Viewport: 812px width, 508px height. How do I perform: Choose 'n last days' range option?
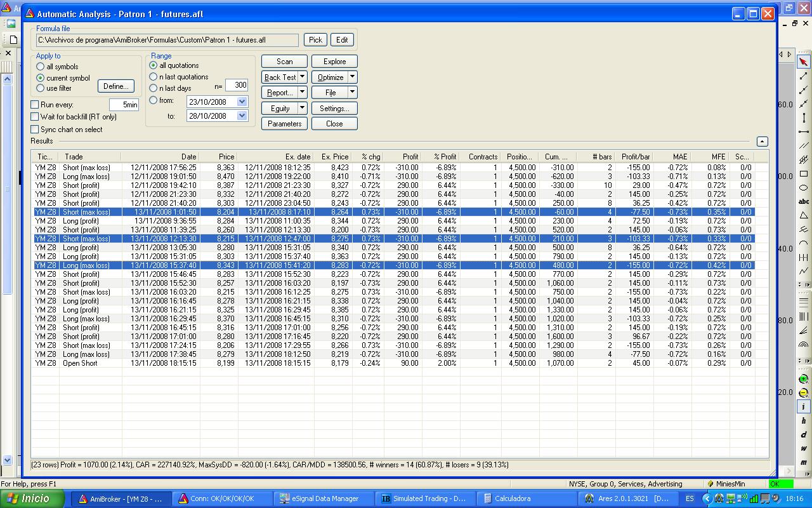(153, 88)
